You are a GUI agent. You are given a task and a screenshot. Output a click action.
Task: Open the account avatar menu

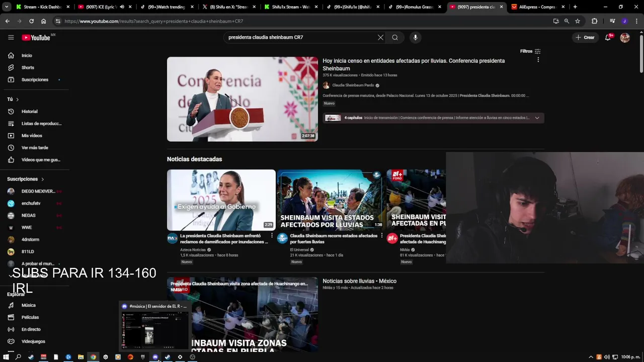point(625,37)
